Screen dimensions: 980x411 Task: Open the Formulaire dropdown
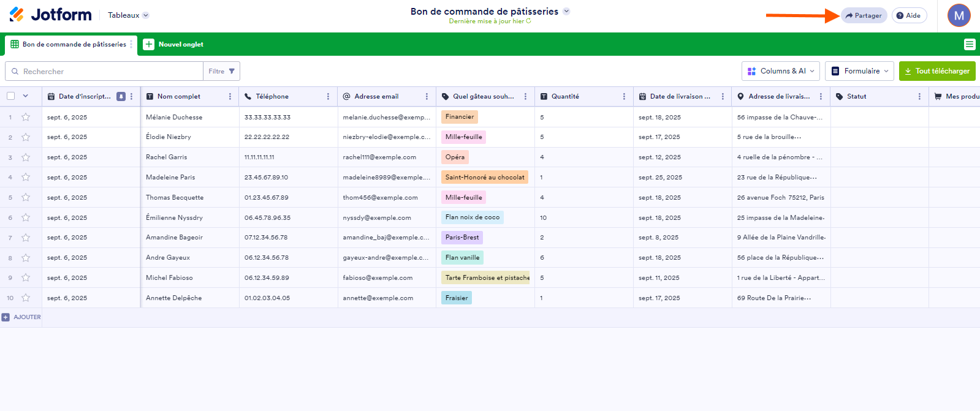click(859, 71)
